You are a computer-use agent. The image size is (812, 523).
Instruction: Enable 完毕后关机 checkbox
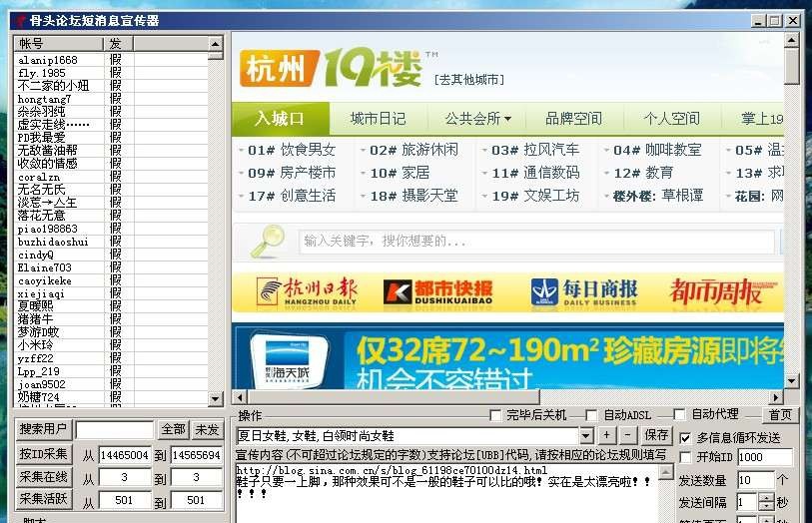click(x=495, y=415)
